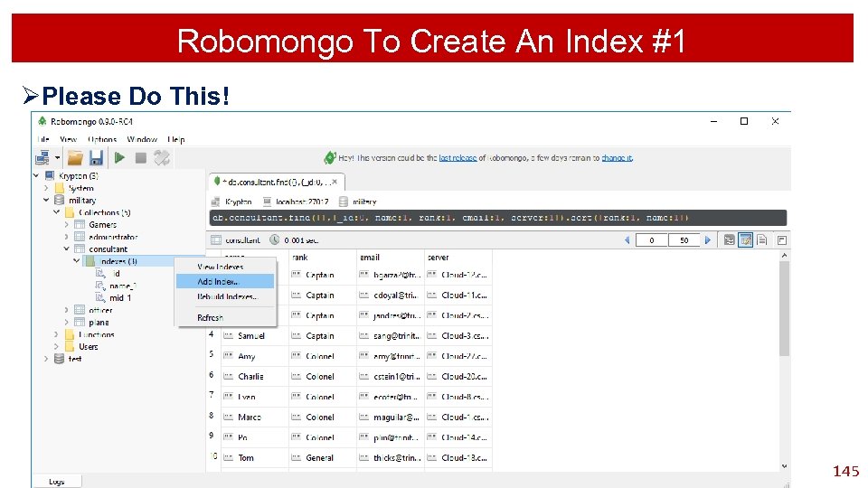This screenshot has height=488, width=868.
Task: Click the email column header
Action: click(391, 258)
